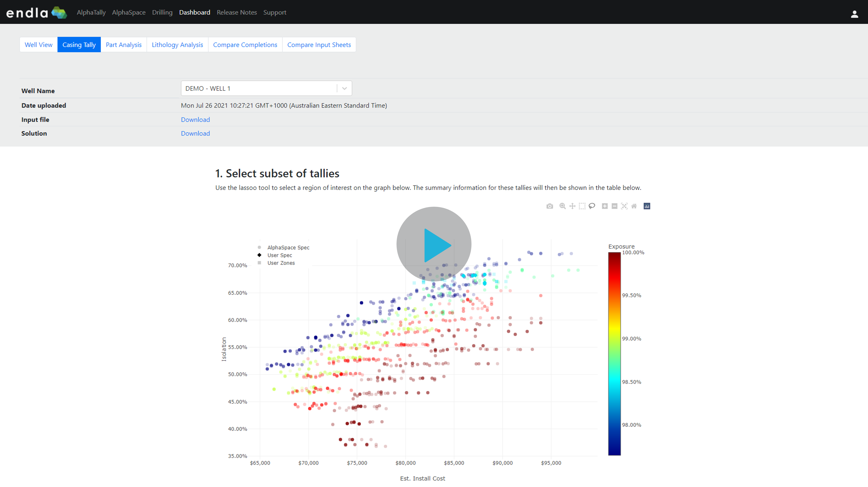Viewport: 868px width, 487px height.
Task: Go to Dashboard in the top navigation
Action: [195, 12]
